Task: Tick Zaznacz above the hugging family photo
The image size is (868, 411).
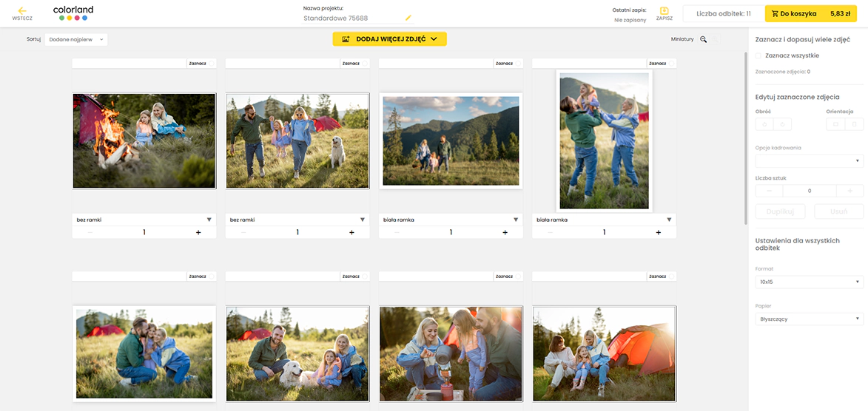Action: (212, 276)
